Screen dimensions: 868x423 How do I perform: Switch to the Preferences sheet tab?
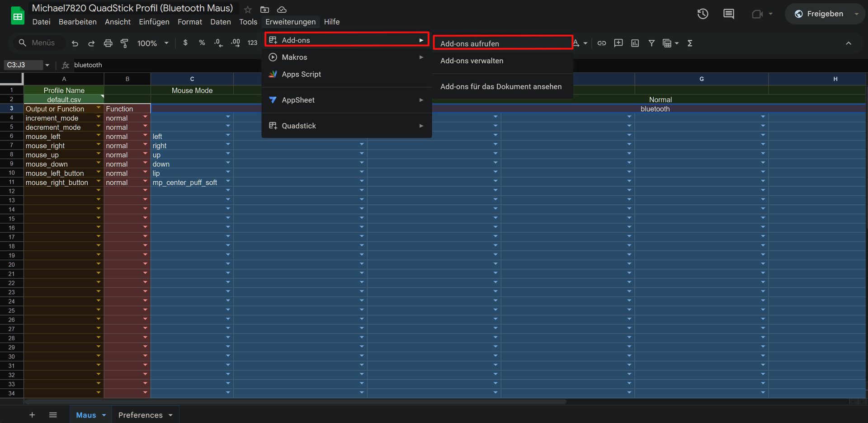pyautogui.click(x=140, y=415)
